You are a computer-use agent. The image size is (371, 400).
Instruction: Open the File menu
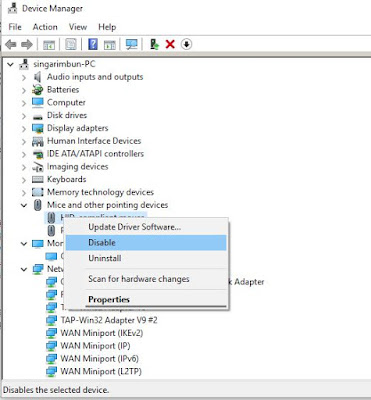click(x=15, y=27)
